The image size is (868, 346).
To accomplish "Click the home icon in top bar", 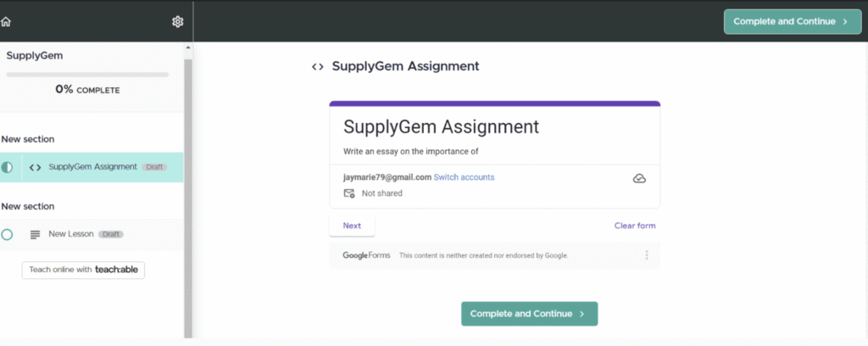I will click(x=6, y=21).
